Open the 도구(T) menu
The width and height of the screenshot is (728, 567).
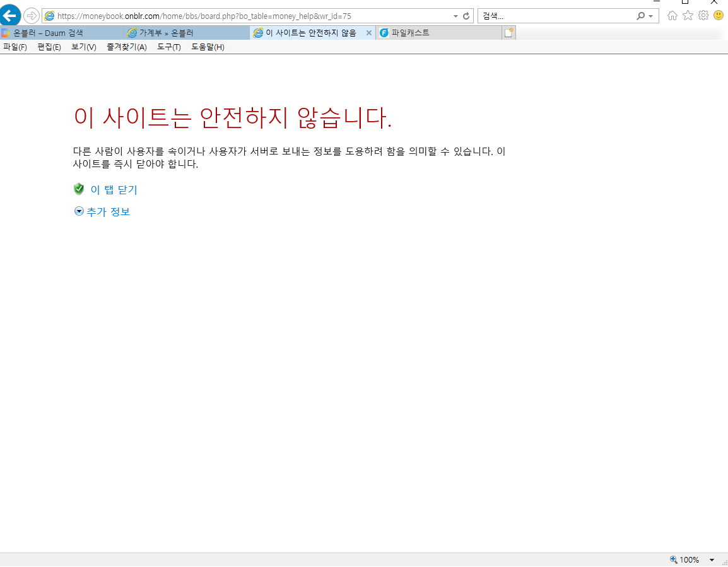[169, 47]
